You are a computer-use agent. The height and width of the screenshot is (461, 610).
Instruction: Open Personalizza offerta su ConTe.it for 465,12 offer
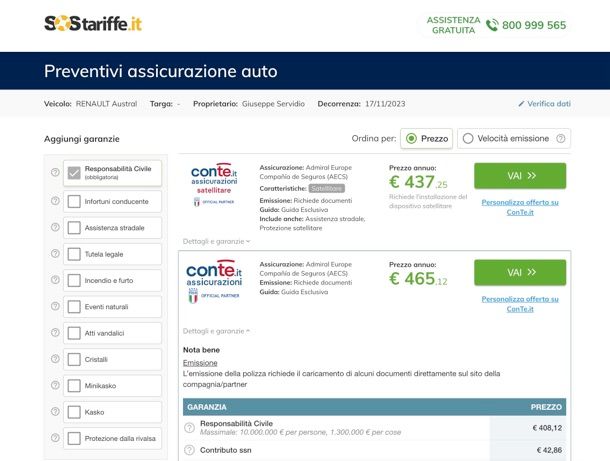point(520,304)
